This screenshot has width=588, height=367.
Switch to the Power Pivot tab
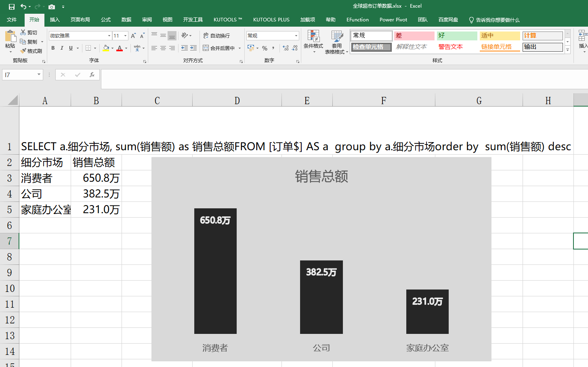click(393, 20)
